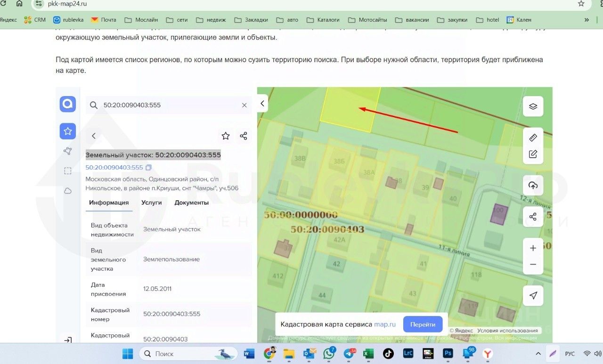Add parcel to favorites with star icon
Viewport: 603px width, 364px height.
tap(226, 136)
